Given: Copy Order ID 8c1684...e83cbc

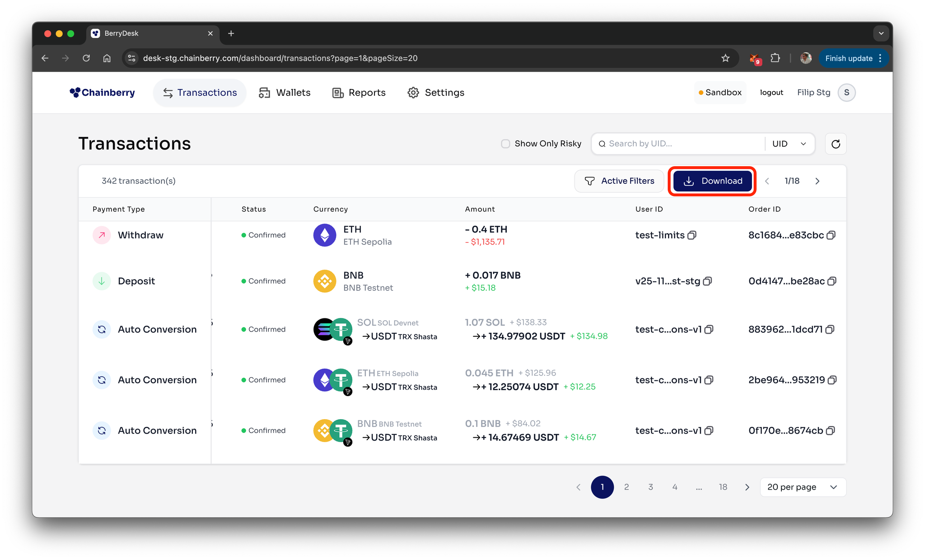Looking at the screenshot, I should pos(831,235).
